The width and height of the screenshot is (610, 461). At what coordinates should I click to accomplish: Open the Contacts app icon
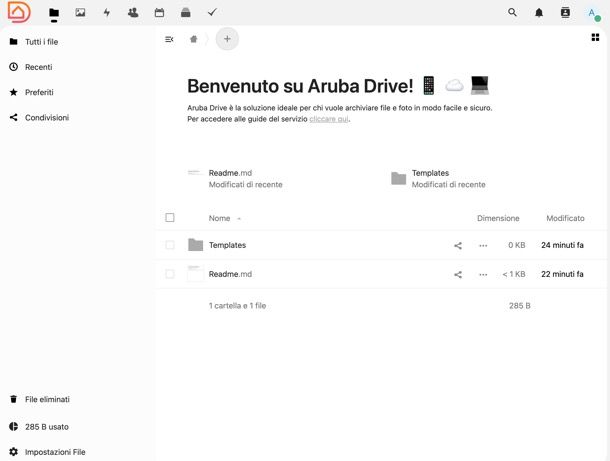point(133,13)
